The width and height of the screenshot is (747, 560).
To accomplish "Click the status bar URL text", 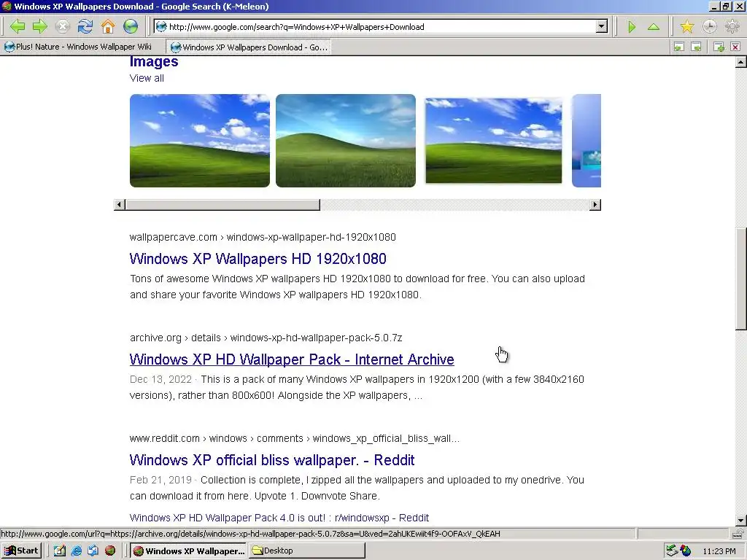I will pos(251,534).
